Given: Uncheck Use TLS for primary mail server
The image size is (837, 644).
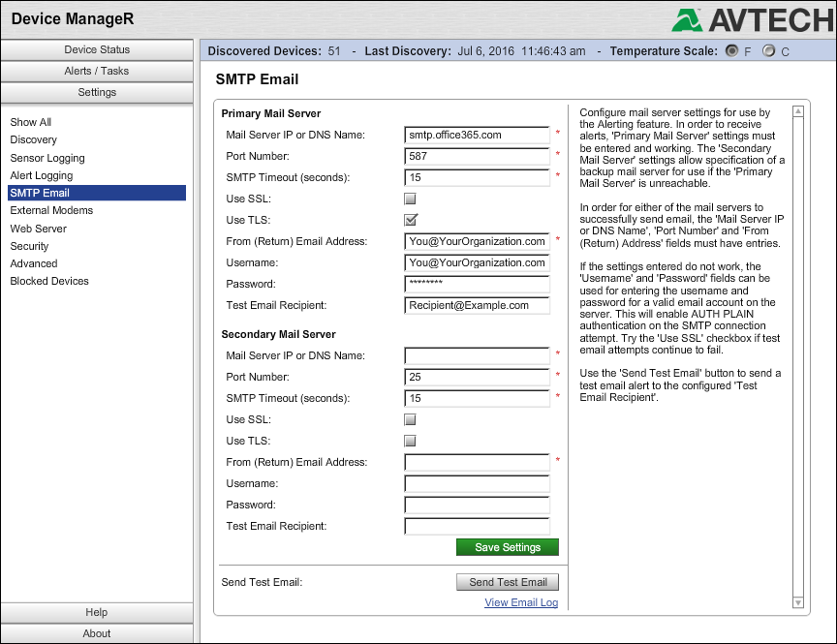Looking at the screenshot, I should [x=410, y=220].
